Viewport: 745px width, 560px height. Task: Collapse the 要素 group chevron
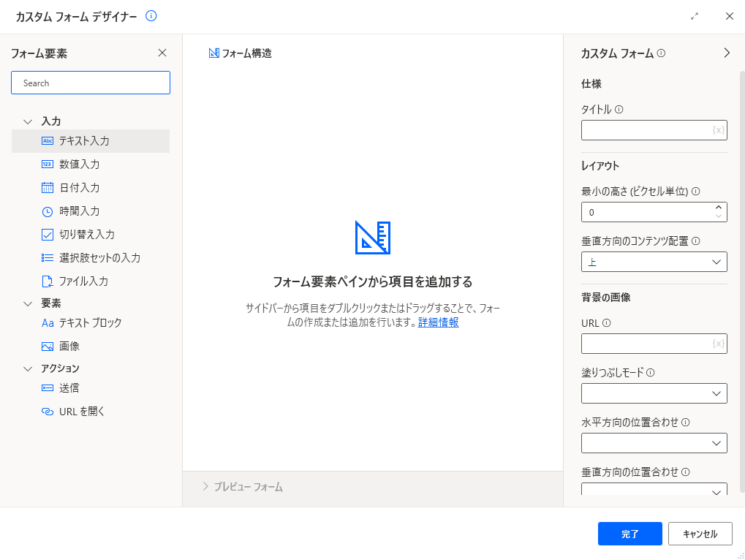click(x=28, y=303)
